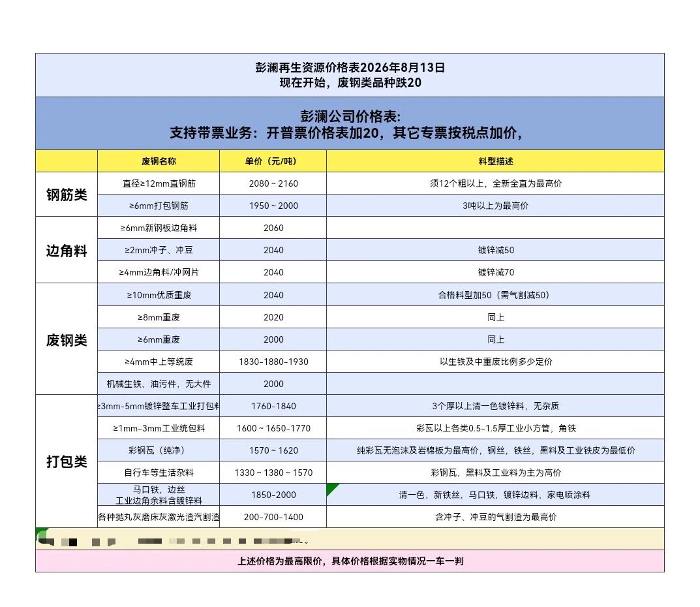Select the description 含冲子、冲豆的气割渣为最高价
Image resolution: width=700 pixels, height=607 pixels.
tap(496, 517)
